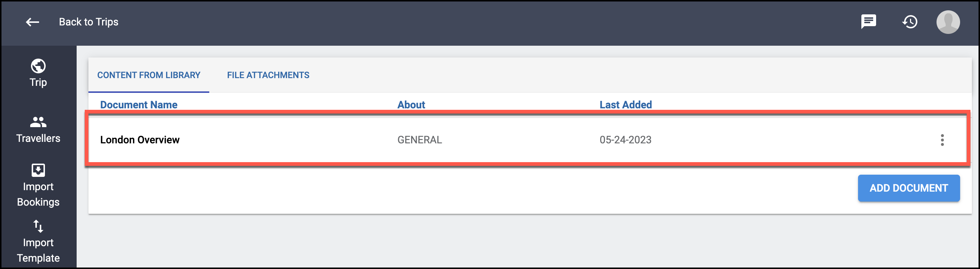Open the three-dot menu for London Overview
The height and width of the screenshot is (269, 980).
942,140
